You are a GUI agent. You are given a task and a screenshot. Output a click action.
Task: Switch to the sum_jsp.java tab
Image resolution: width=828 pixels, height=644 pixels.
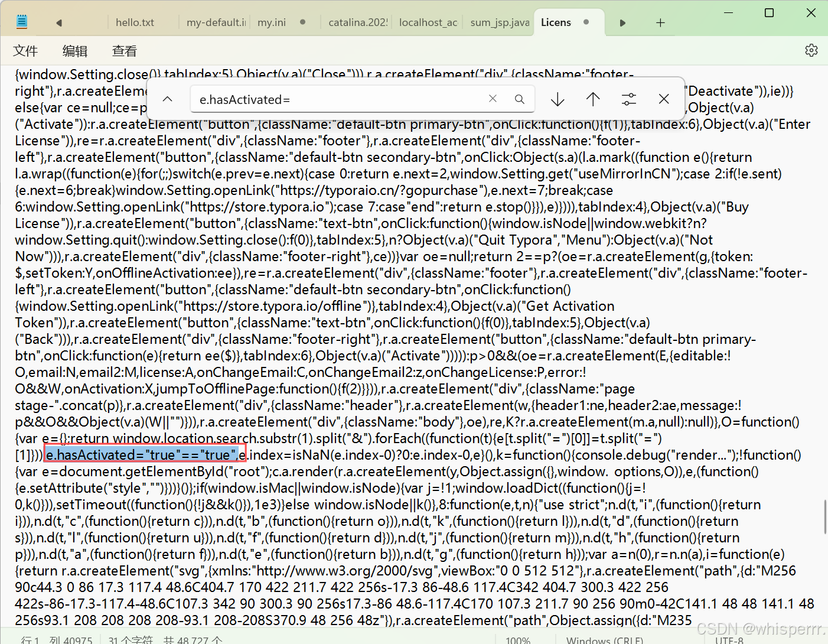tap(499, 22)
